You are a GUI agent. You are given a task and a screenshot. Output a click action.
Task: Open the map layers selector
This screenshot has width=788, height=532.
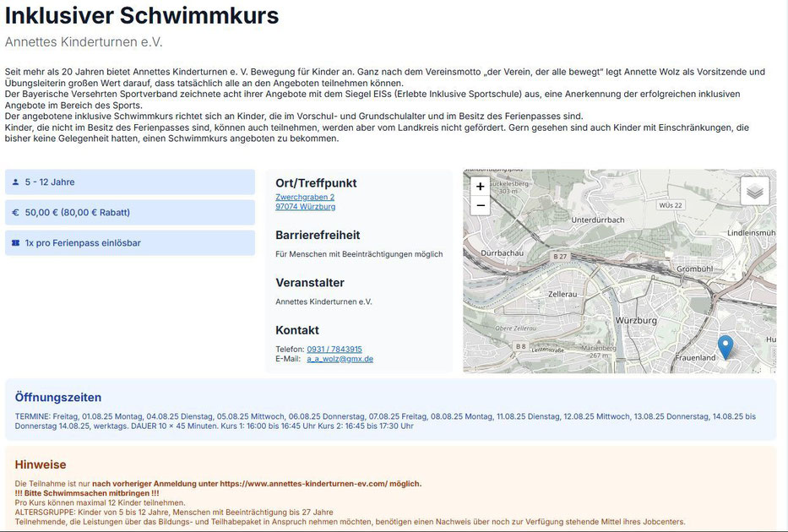(x=754, y=191)
